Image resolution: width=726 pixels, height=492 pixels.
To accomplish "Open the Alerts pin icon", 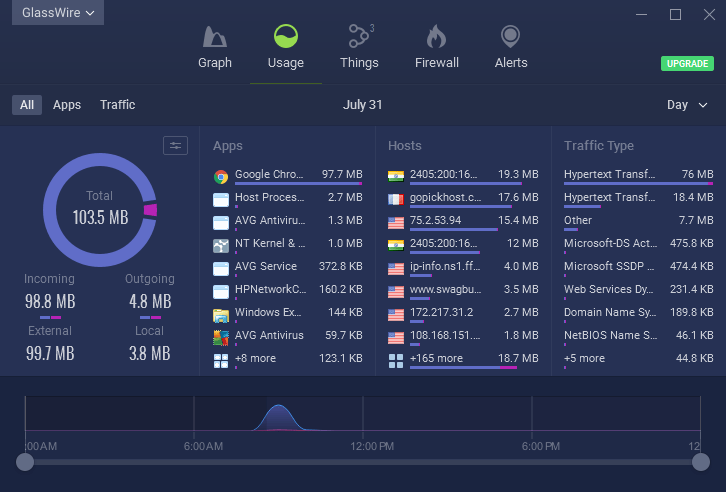I will 510,37.
